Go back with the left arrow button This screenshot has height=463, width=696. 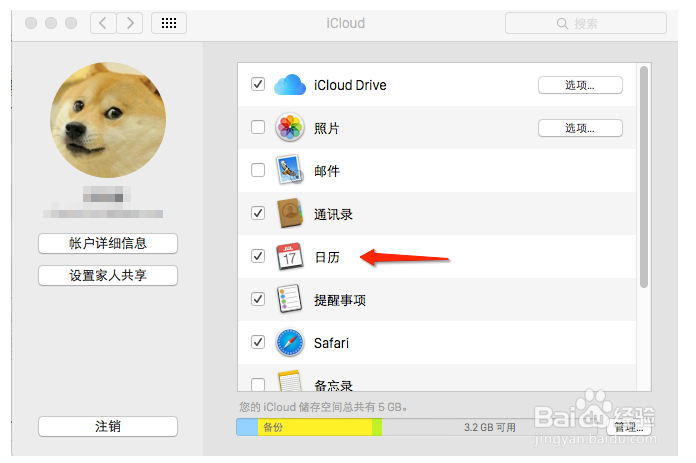pyautogui.click(x=103, y=23)
